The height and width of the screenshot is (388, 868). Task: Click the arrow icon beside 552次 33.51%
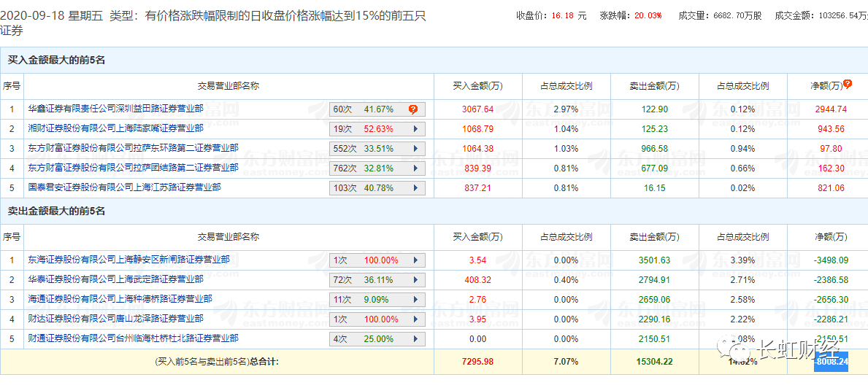[x=415, y=149]
